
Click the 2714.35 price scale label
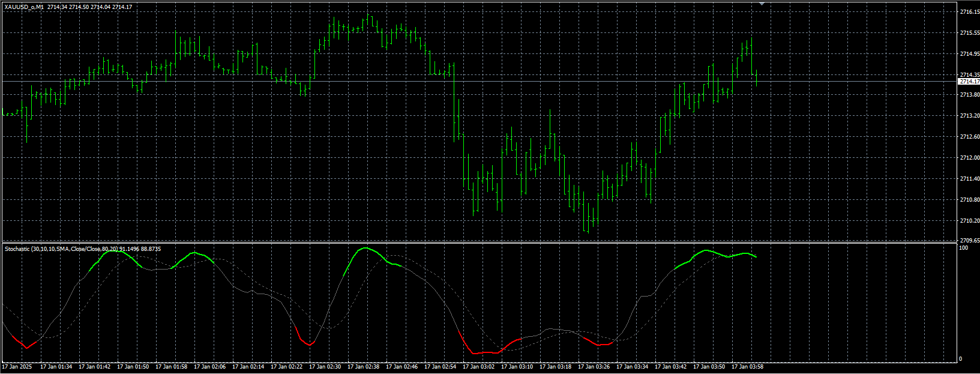click(x=969, y=75)
